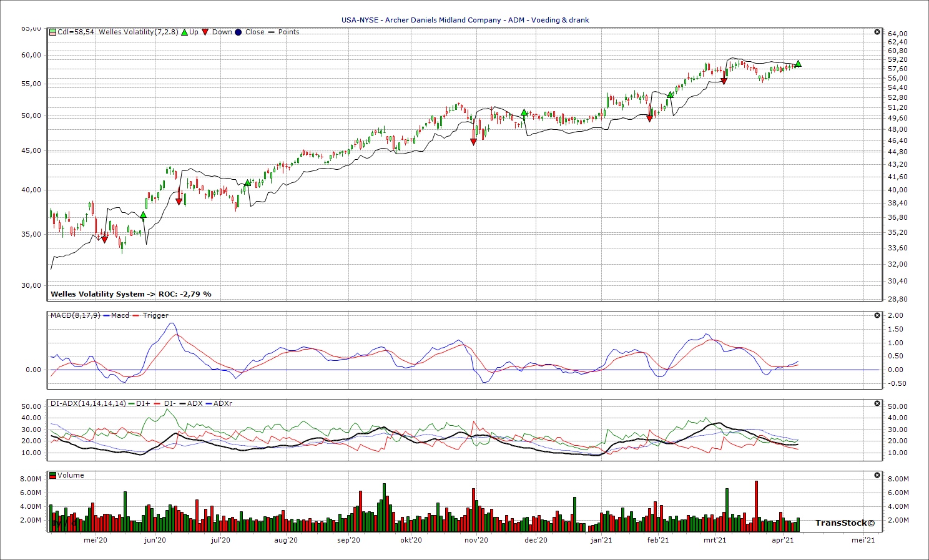Click the latest green up signal arrow
Viewport: 929px width, 560px height.
798,64
